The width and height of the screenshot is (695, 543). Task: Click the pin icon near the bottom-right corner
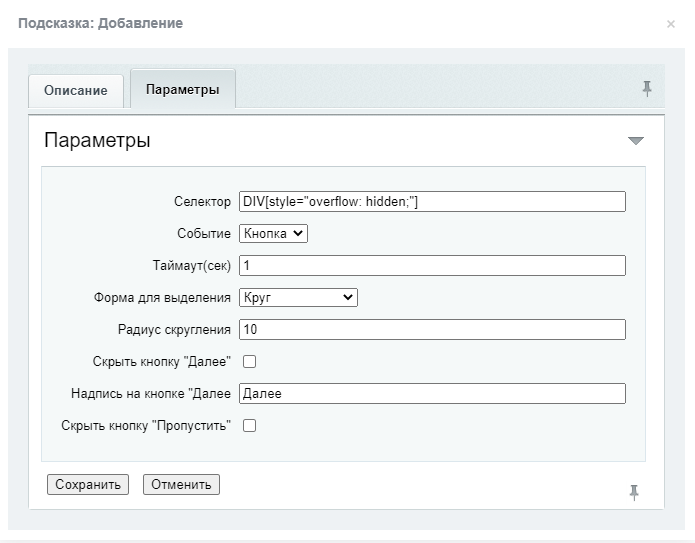coord(633,491)
